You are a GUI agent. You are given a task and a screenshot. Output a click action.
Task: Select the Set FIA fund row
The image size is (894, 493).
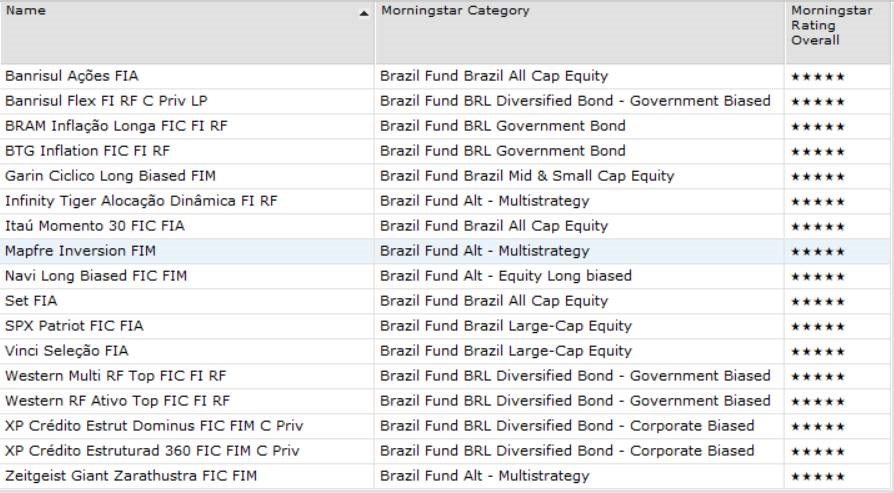pos(32,301)
